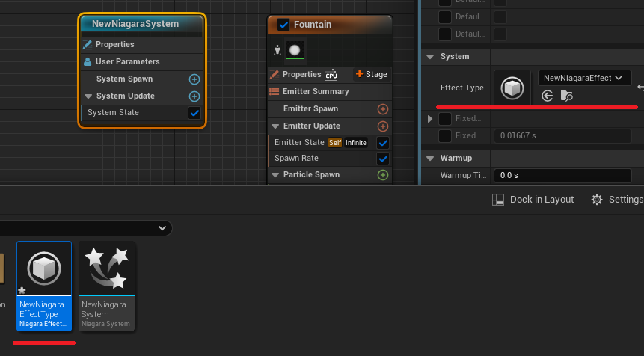Viewport: 644px width, 356px height.
Task: Browse to Effect Type asset in Content Browser
Action: pos(567,96)
